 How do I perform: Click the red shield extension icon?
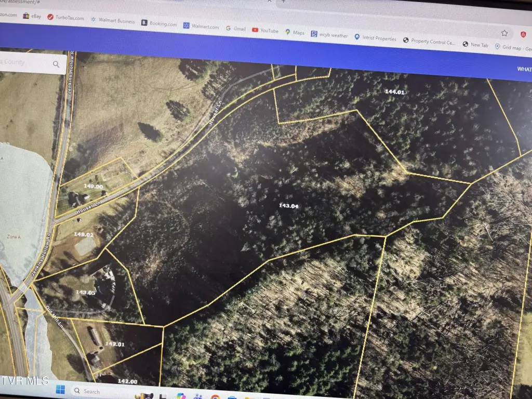523,34
